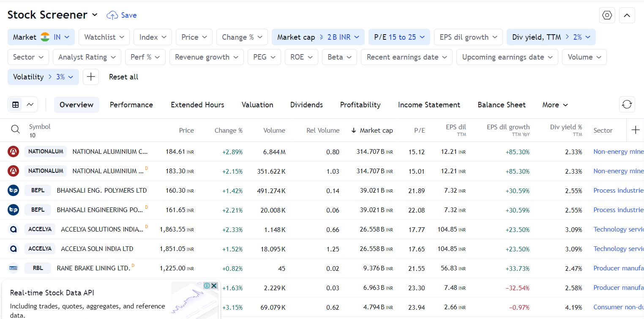Add a new filter with the plus button
This screenshot has height=319, width=644.
[91, 77]
